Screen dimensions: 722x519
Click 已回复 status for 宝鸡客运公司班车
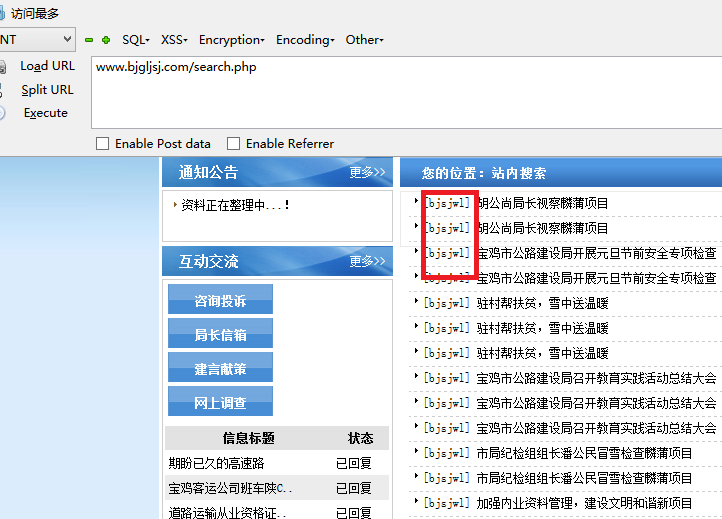pos(354,488)
